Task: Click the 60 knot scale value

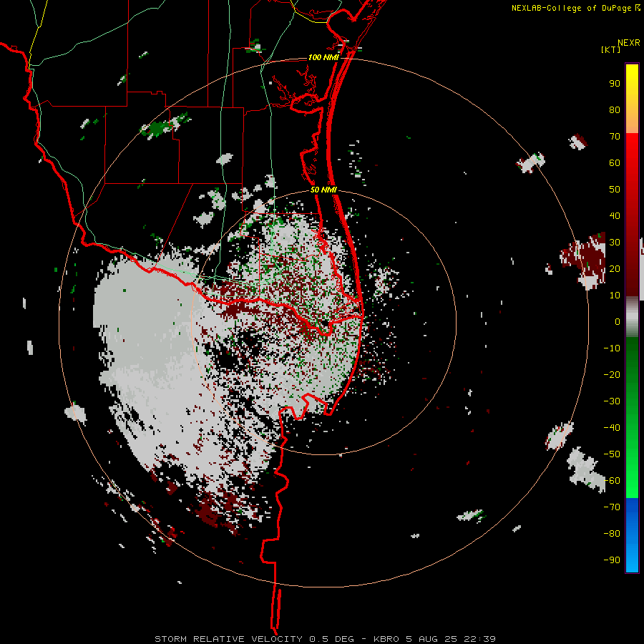Action: pos(615,163)
